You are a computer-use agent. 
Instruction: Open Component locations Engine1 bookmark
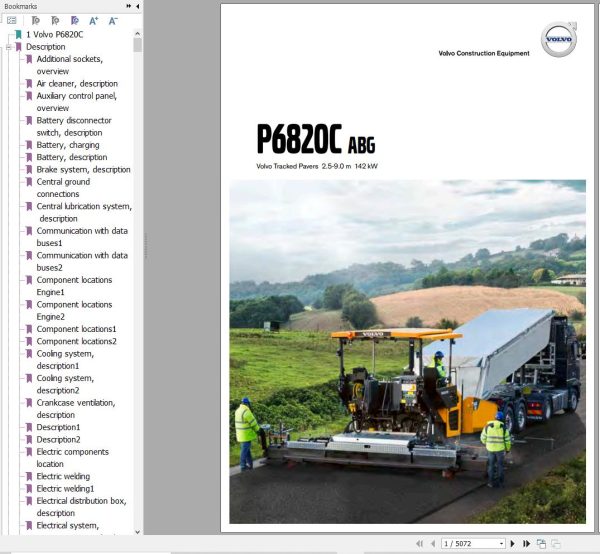click(x=74, y=286)
